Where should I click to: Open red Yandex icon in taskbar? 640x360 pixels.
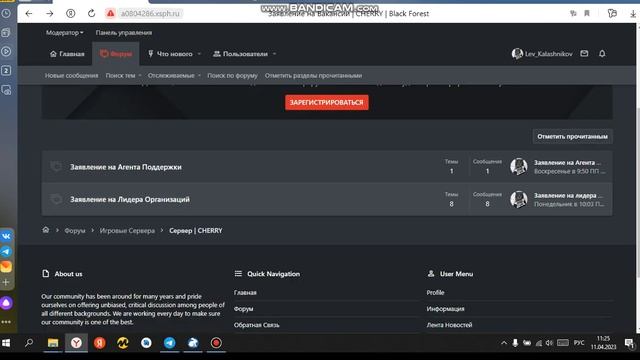point(100,343)
